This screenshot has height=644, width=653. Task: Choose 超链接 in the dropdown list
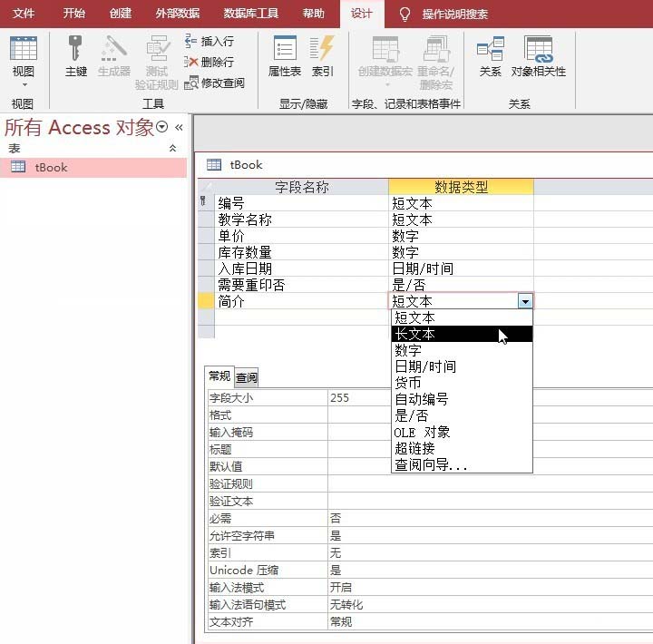462,448
